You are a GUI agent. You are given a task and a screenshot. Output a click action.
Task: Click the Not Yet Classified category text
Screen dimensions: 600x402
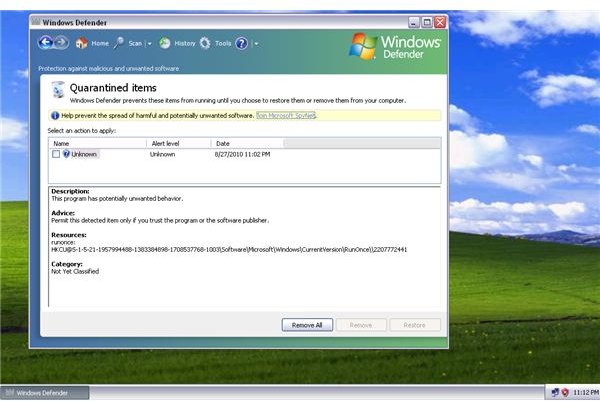75,271
